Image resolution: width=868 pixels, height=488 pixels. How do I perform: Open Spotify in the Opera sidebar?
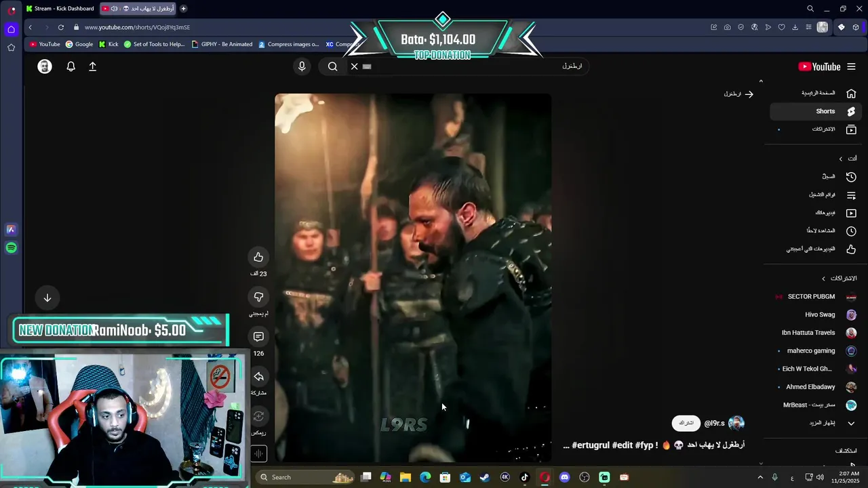click(x=11, y=248)
